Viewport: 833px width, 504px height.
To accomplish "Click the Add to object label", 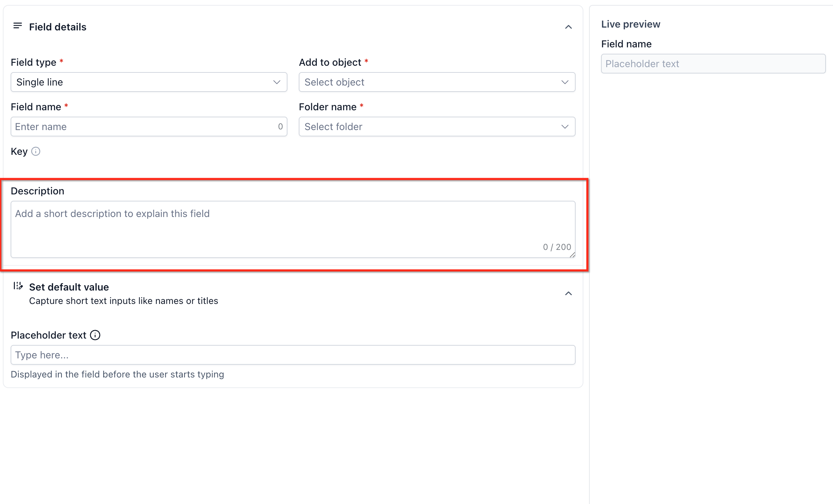I will click(330, 62).
